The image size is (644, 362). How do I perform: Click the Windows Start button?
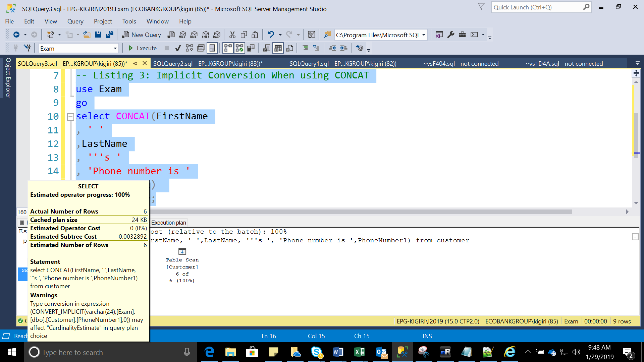[x=12, y=352]
